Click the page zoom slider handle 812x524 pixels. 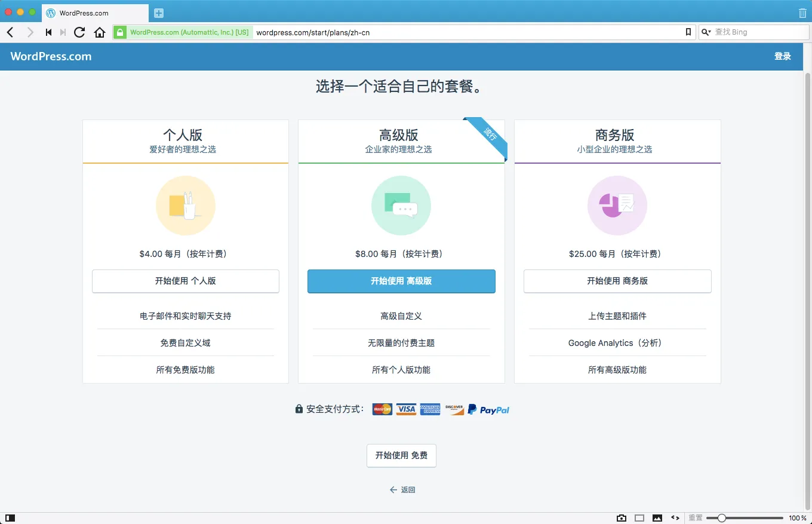click(x=722, y=518)
